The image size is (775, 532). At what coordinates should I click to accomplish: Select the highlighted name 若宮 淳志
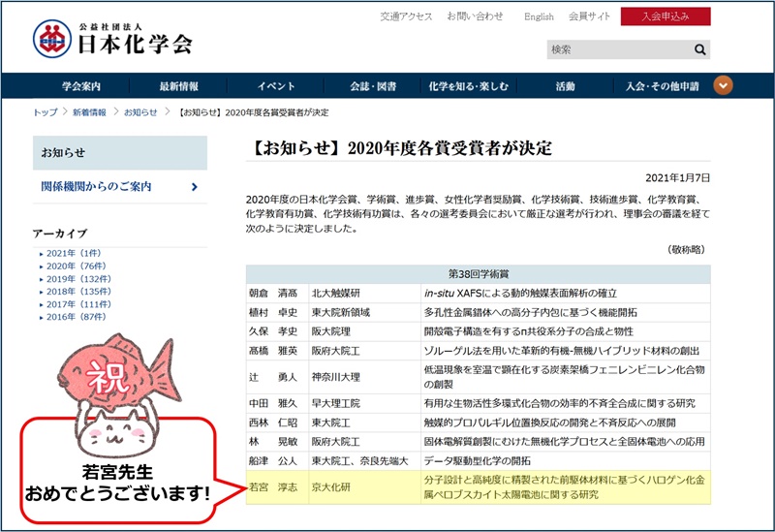(278, 487)
